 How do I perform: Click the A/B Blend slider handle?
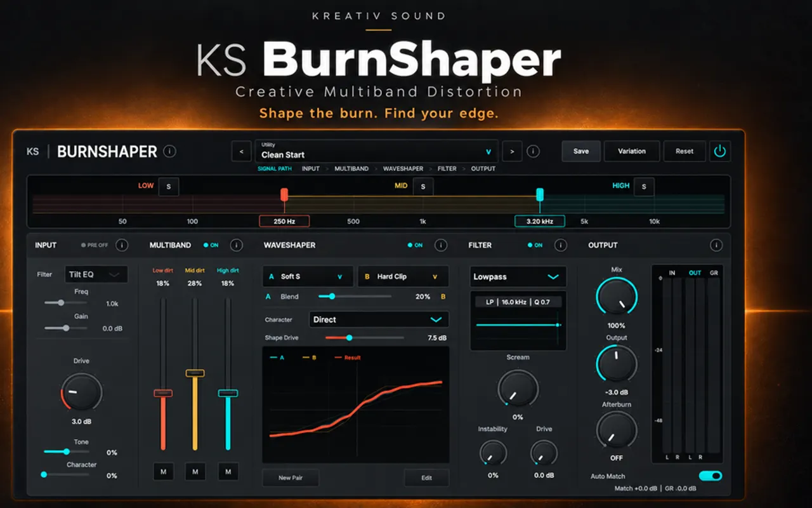pos(332,297)
